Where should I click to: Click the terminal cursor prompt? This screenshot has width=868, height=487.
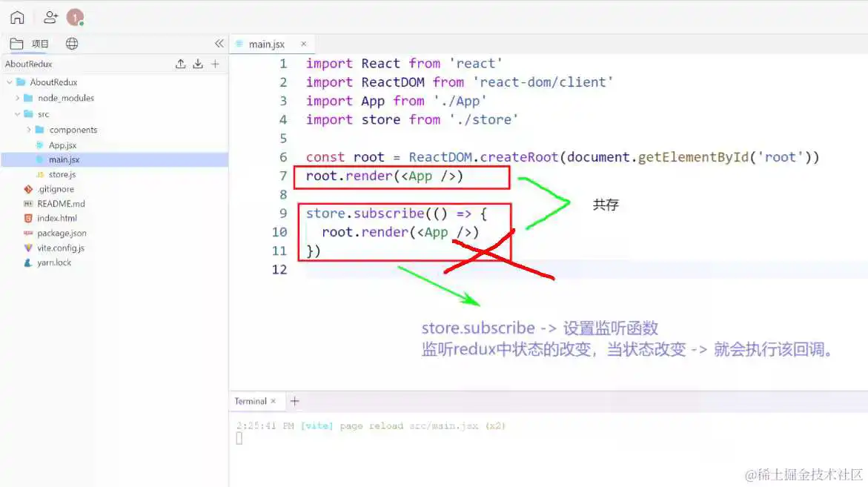(239, 438)
